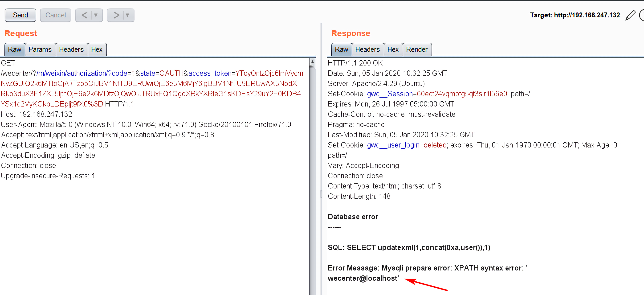
Task: Go to previous request with back arrow
Action: 84,15
